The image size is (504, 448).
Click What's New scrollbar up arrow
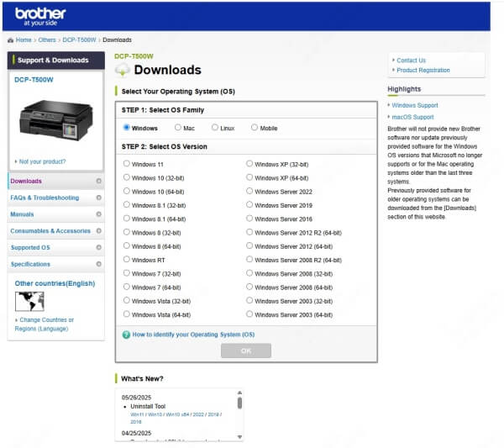tap(239, 393)
